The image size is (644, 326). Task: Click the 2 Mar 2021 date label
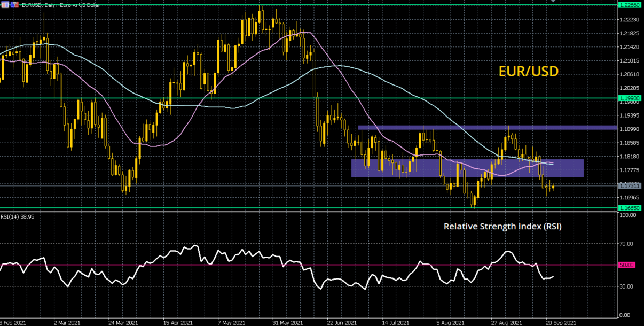(x=67, y=323)
